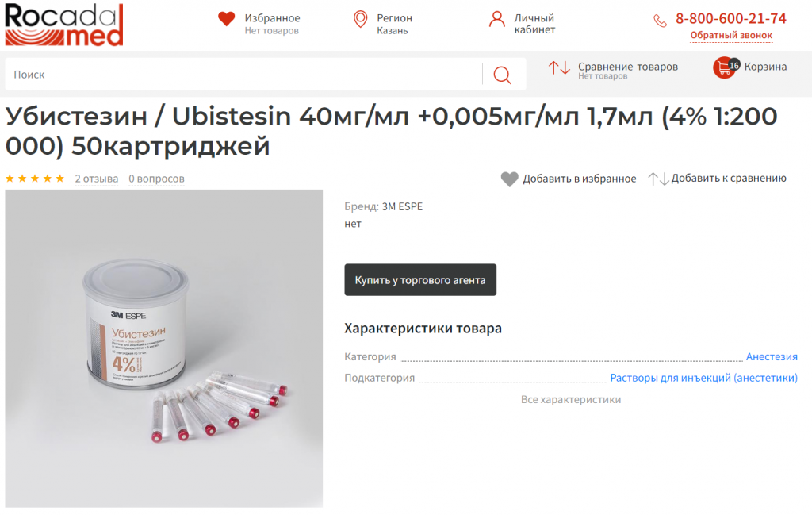
Task: Click the search magnifier icon
Action: (502, 75)
